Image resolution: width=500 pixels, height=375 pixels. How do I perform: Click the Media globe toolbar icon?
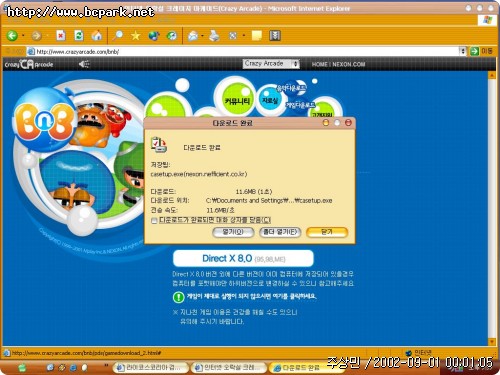click(154, 35)
